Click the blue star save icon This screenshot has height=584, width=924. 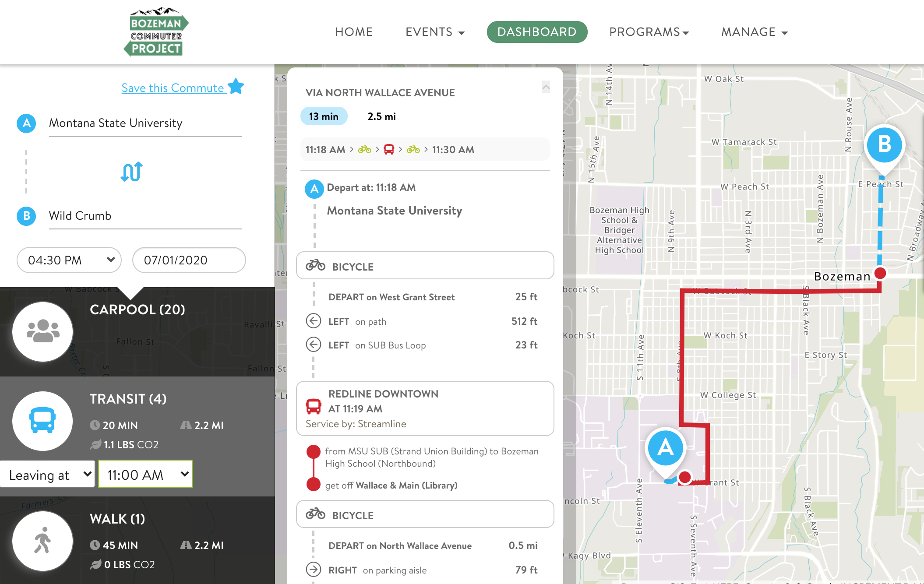click(x=236, y=86)
